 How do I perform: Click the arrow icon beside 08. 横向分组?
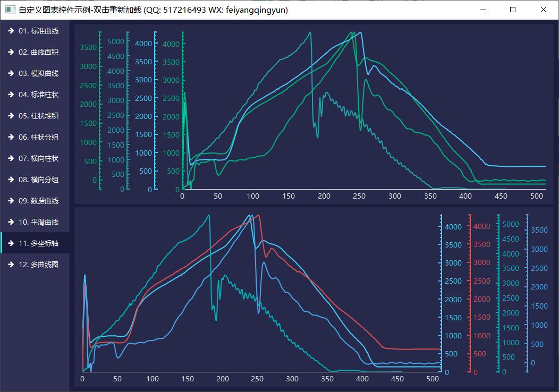(11, 180)
